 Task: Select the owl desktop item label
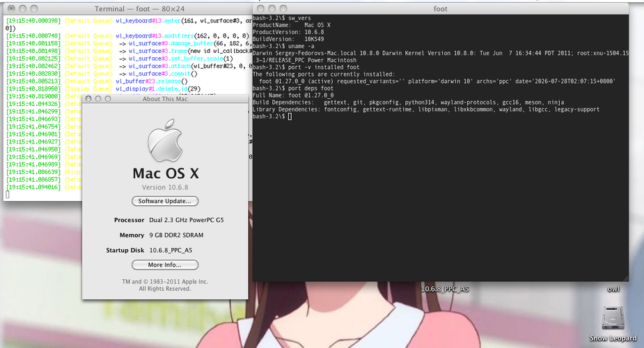point(613,289)
